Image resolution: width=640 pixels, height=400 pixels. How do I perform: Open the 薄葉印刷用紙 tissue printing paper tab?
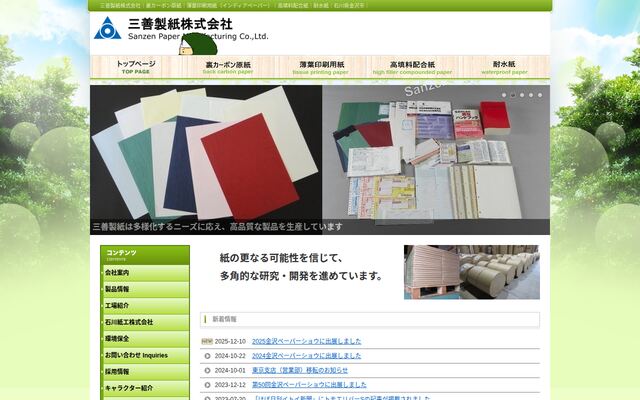321,67
